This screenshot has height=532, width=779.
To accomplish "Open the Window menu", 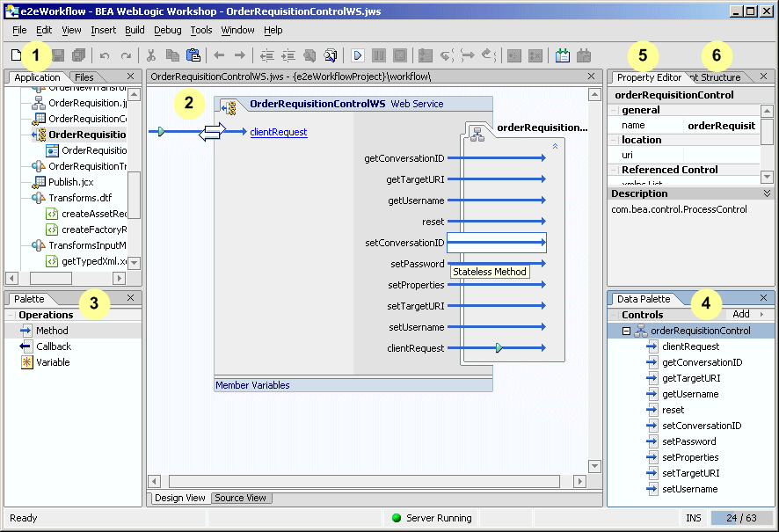I will pos(237,30).
